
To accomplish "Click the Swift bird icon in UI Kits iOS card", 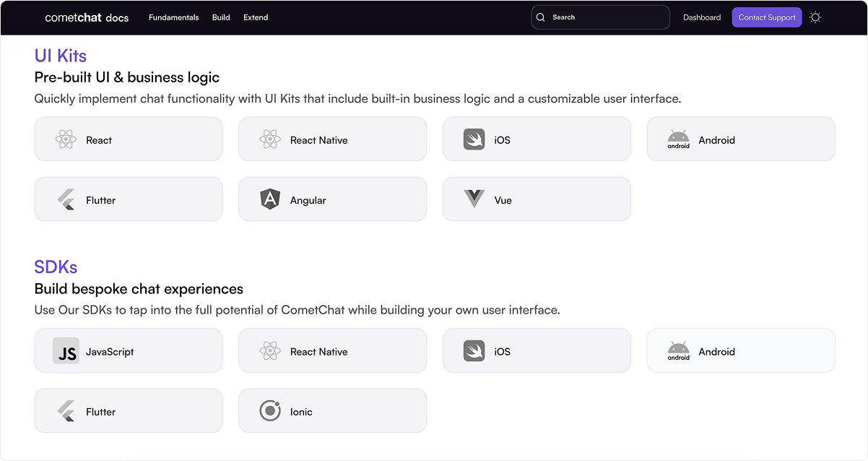I will [x=474, y=139].
